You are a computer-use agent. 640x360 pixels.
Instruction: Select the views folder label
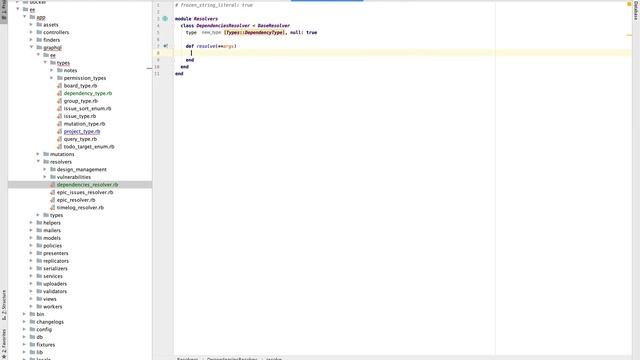[50, 299]
